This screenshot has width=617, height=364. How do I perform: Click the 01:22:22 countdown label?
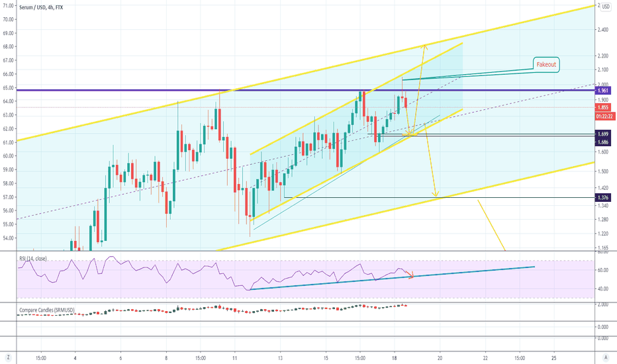(604, 116)
